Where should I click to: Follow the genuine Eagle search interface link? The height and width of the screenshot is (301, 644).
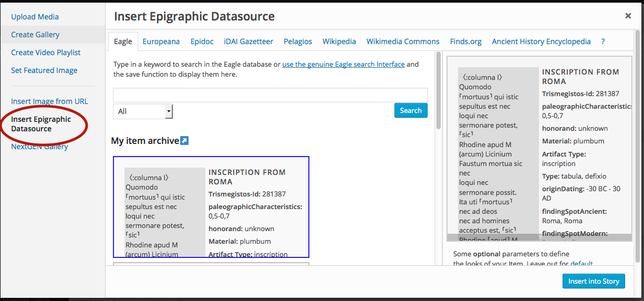(344, 64)
